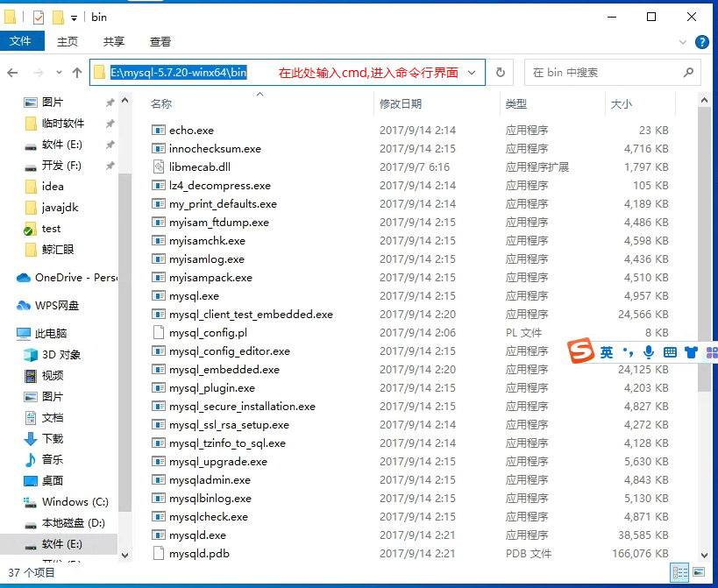
Task: Open the Sogou soft keyboard icon
Action: click(x=670, y=352)
